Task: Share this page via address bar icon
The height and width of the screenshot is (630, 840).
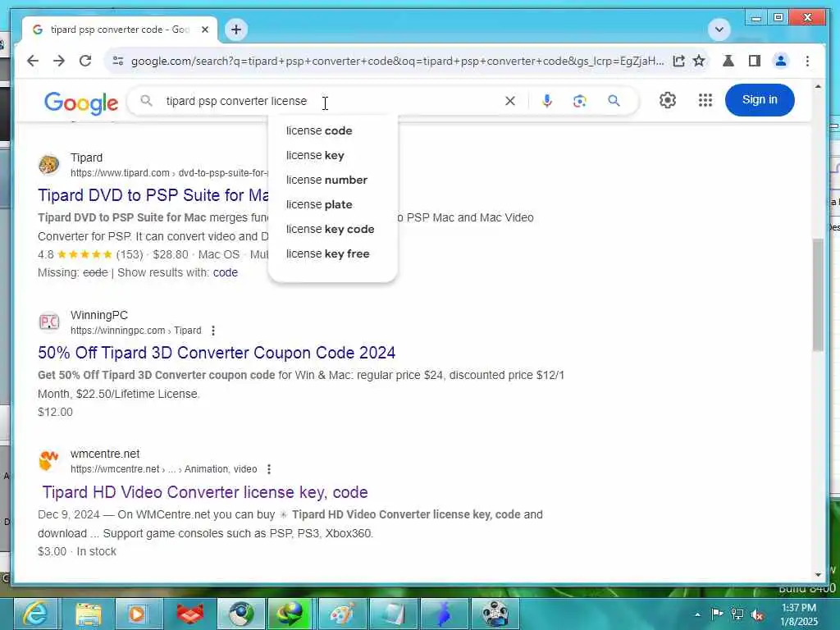Action: point(678,61)
